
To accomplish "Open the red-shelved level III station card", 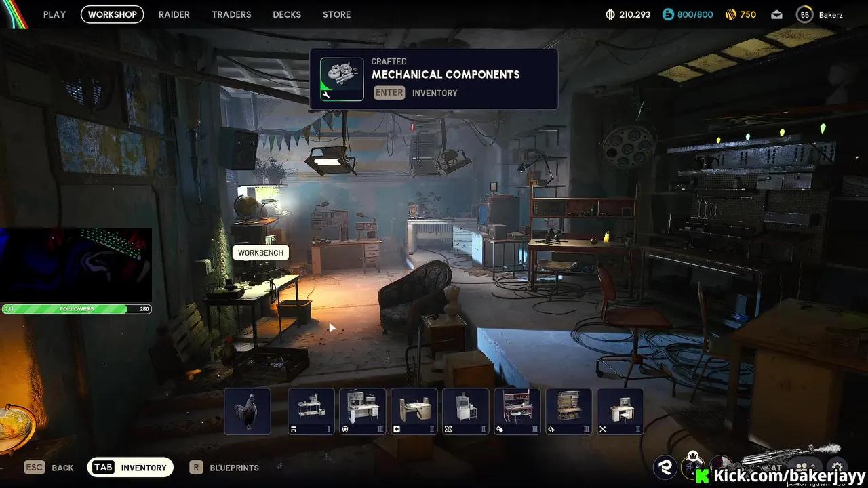I will coord(517,411).
